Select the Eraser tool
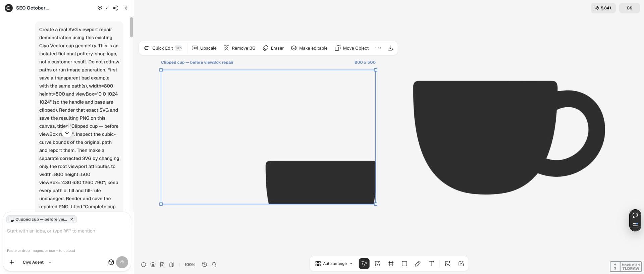644x274 pixels. click(273, 48)
